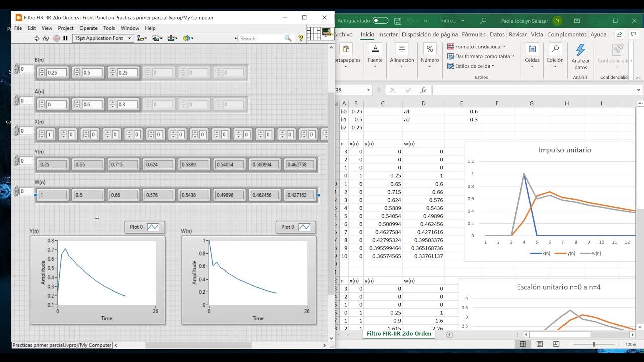644x362 pixels.
Task: Toggle Autoguardado switch in Excel
Action: 380,21
